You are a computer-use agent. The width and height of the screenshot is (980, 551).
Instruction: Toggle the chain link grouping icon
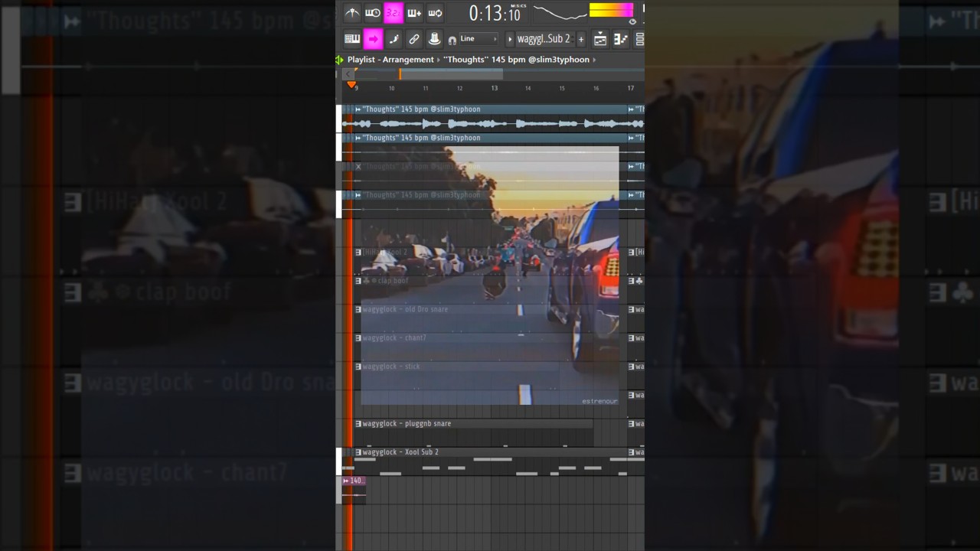[x=414, y=38]
